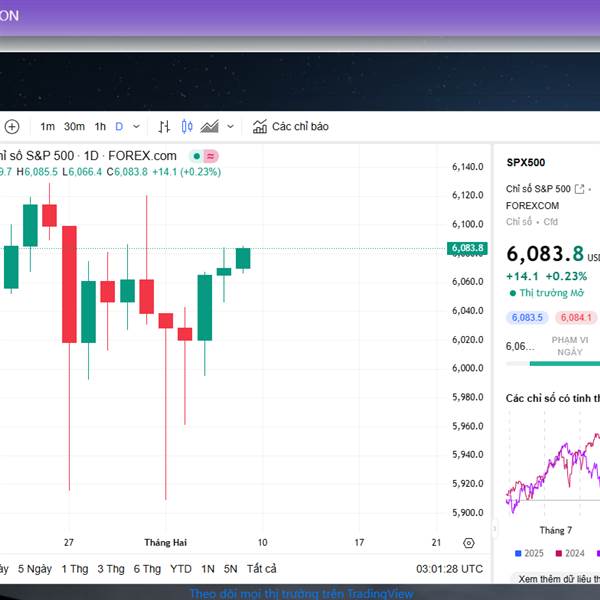Click the +14.1 (+0.23%) change value in chart header

(x=187, y=172)
